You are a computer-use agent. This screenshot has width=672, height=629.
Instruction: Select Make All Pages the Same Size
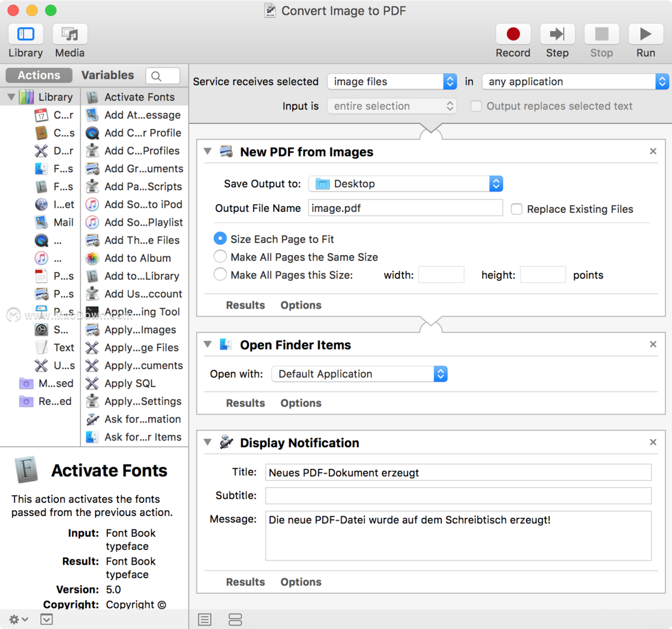[x=220, y=256]
